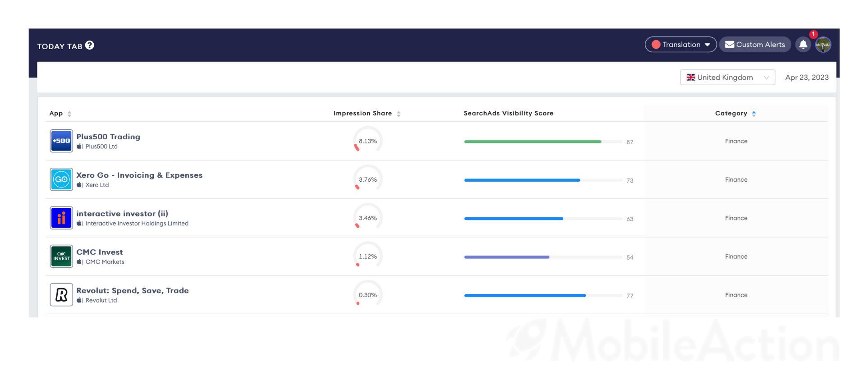This screenshot has width=868, height=390.
Task: Click the Apple store icon beside CMC Markets
Action: 79,262
